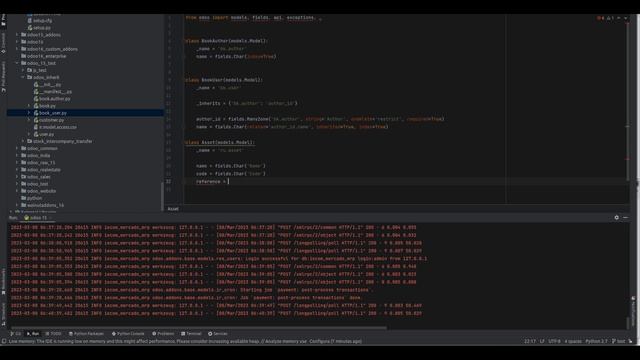Open the Python Packages tab
Screen dimensions: 640x360
86,333
